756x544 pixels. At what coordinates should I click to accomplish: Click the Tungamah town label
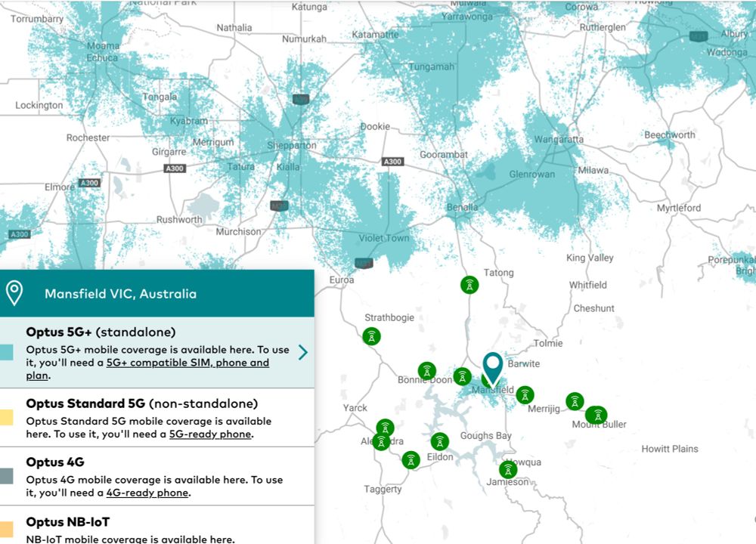point(432,66)
